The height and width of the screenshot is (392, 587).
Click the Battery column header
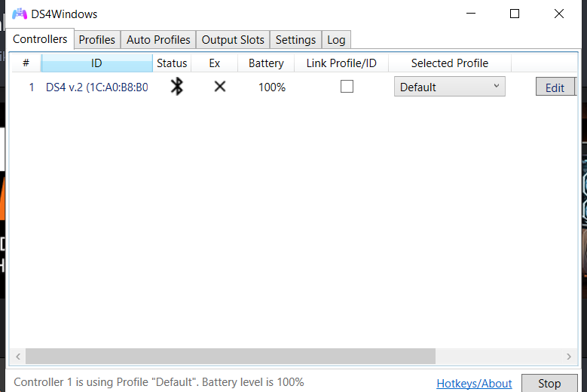coord(266,63)
